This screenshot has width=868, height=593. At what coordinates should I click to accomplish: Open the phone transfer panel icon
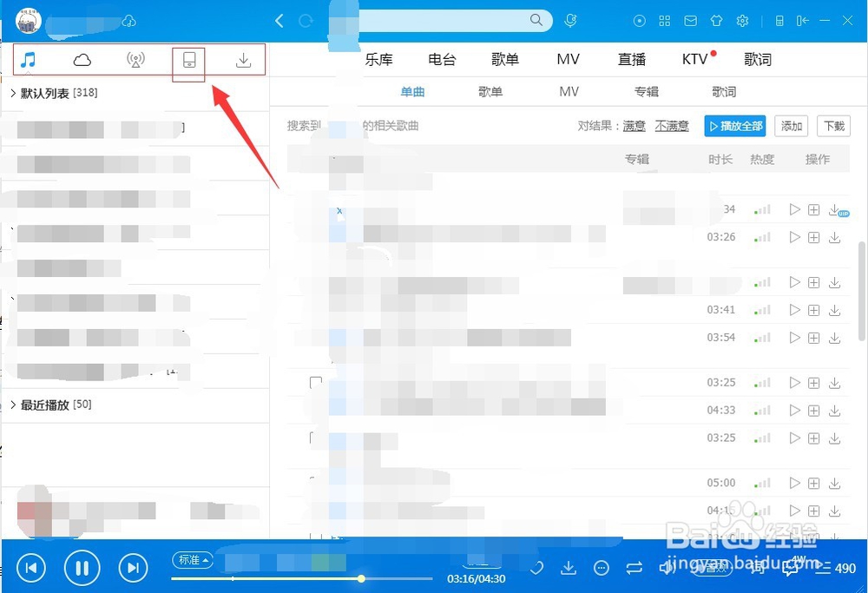click(188, 61)
